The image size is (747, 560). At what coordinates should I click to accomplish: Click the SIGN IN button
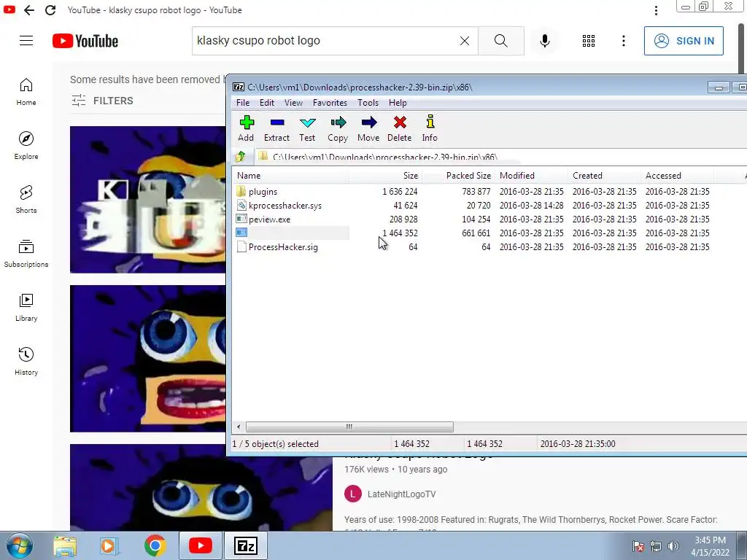point(684,41)
